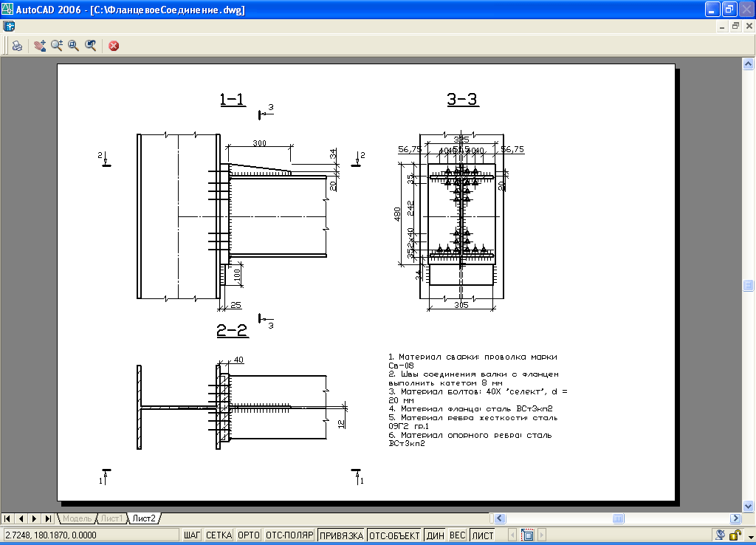Select the Pan hand tool
The width and height of the screenshot is (756, 545).
(40, 46)
